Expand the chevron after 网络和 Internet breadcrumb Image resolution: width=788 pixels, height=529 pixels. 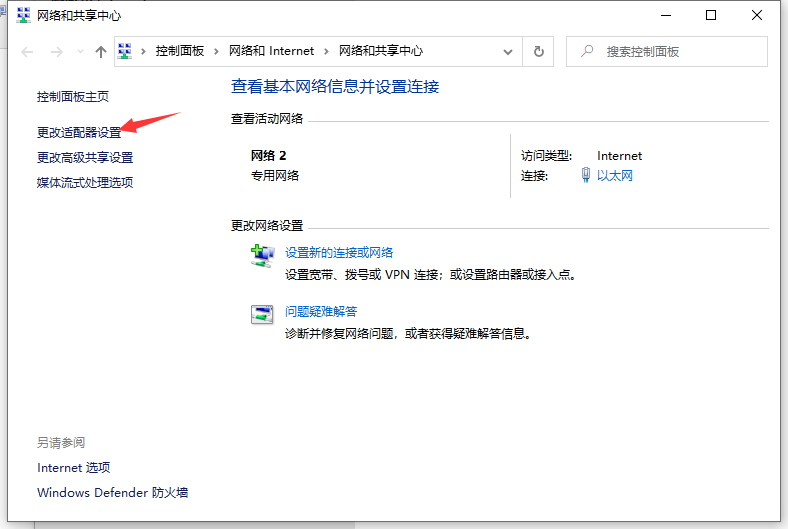click(x=327, y=51)
